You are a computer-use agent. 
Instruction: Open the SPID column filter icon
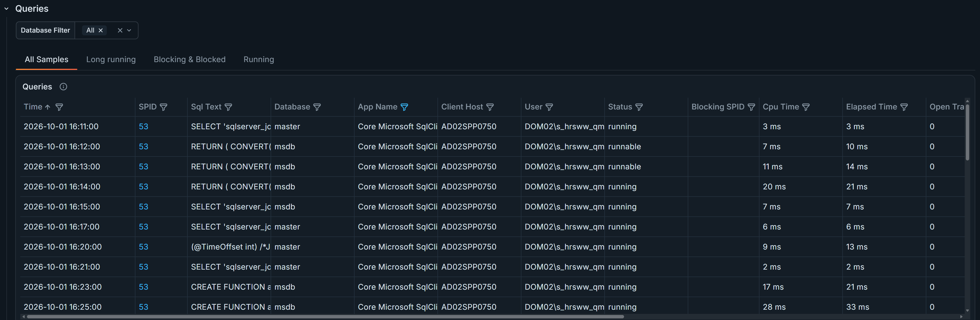click(164, 108)
